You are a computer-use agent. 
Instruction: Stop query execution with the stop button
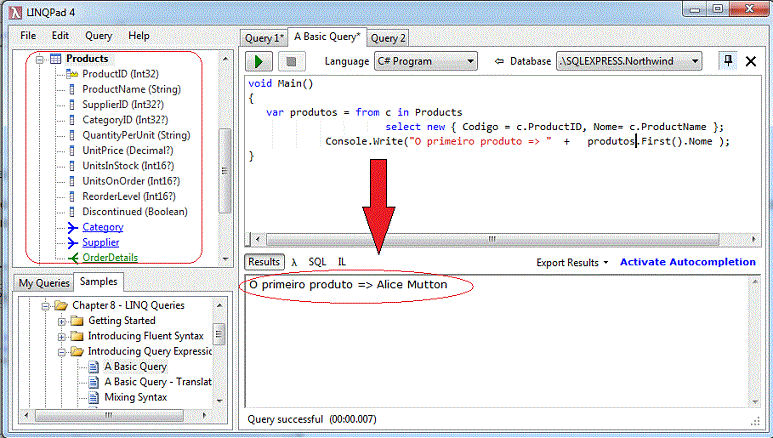291,62
